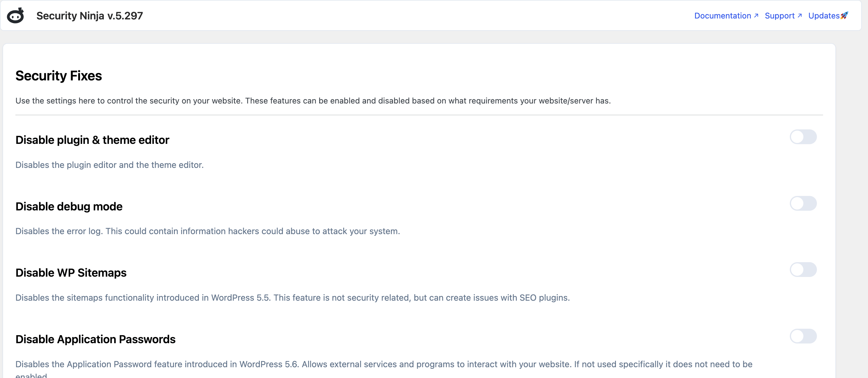The width and height of the screenshot is (868, 378).
Task: Toggle the Disable WP Sitemaps switch
Action: coord(803,270)
